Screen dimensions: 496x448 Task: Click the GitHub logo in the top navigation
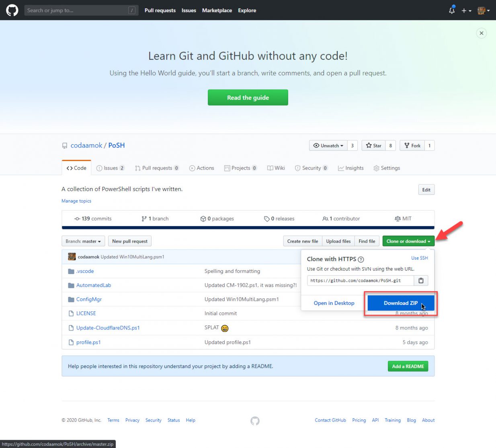click(x=12, y=10)
